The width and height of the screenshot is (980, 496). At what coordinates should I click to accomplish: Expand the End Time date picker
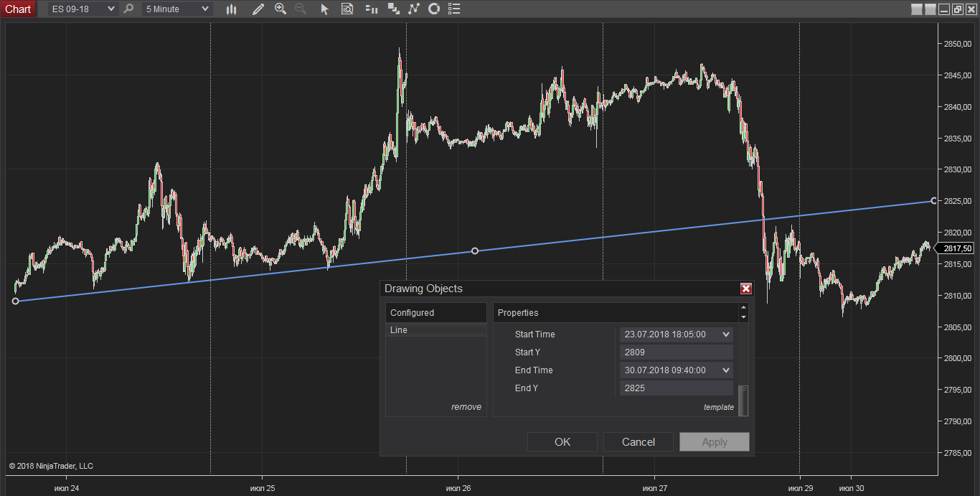[726, 370]
